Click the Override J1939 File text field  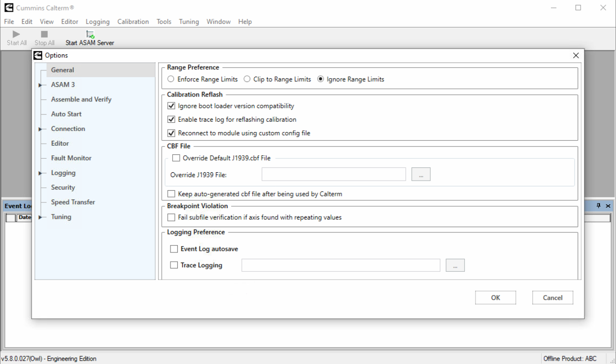click(333, 174)
